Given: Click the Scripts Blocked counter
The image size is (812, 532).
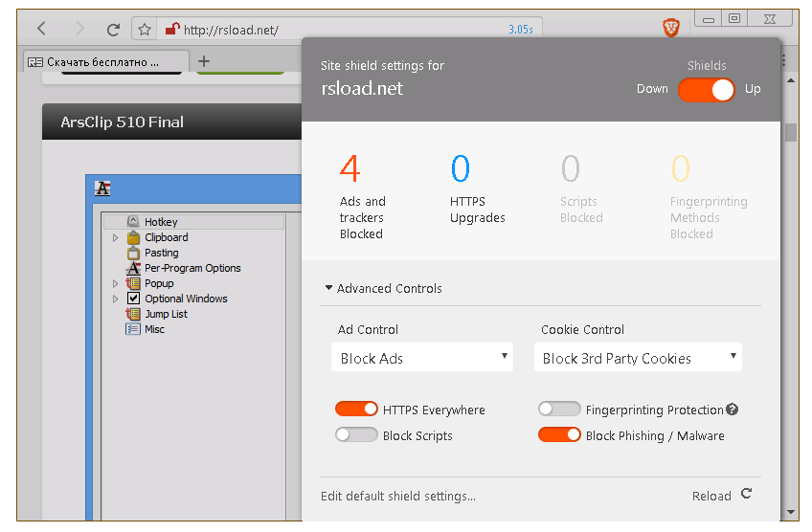Looking at the screenshot, I should 581,188.
